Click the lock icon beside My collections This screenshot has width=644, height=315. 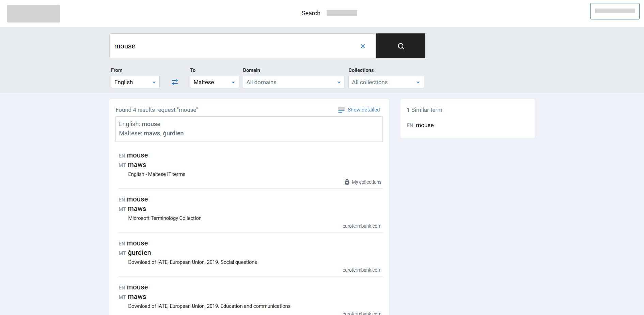coord(347,182)
